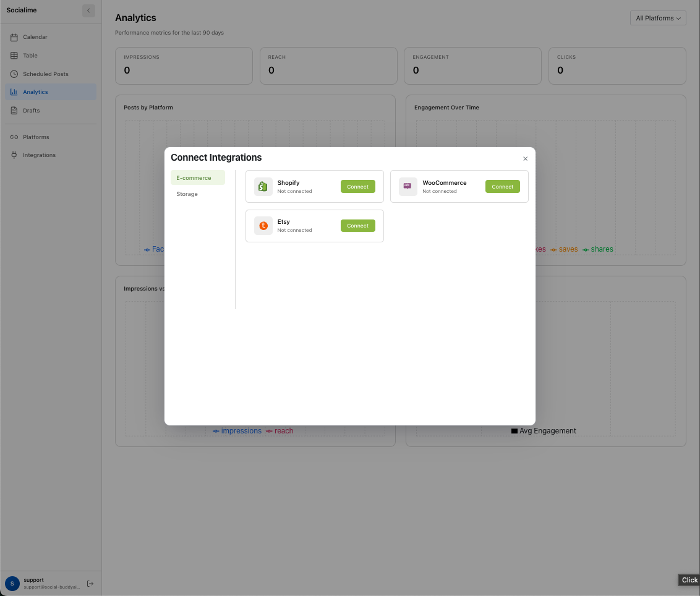Open Analytics via its bar chart icon
The height and width of the screenshot is (596, 700).
click(13, 92)
